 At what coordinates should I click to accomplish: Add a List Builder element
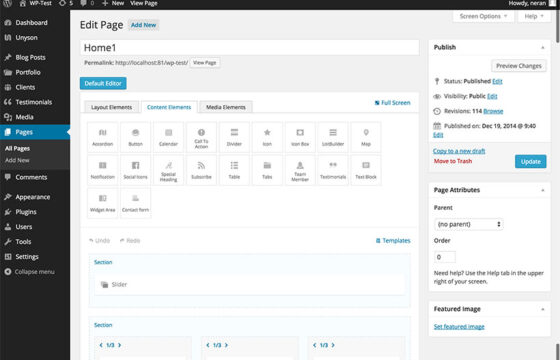(333, 138)
